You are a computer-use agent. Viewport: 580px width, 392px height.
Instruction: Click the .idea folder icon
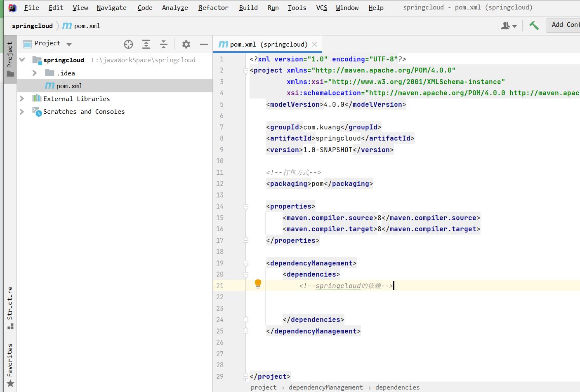50,73
